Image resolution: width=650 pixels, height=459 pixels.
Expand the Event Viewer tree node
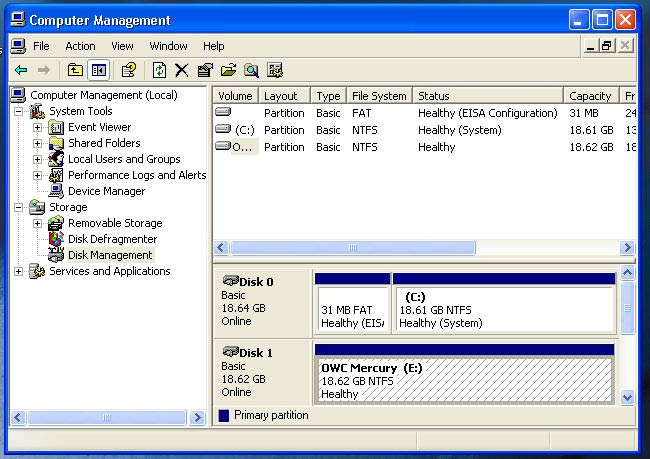pyautogui.click(x=37, y=127)
